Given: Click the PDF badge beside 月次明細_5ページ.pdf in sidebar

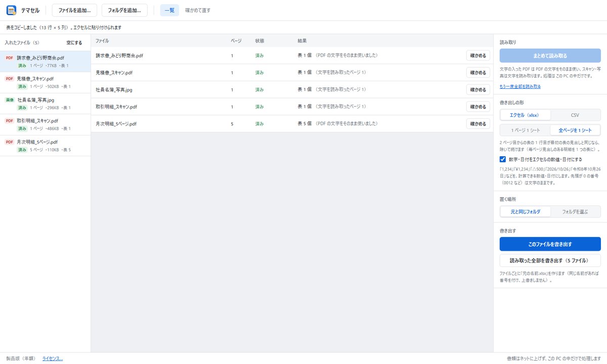Looking at the screenshot, I should (9, 142).
